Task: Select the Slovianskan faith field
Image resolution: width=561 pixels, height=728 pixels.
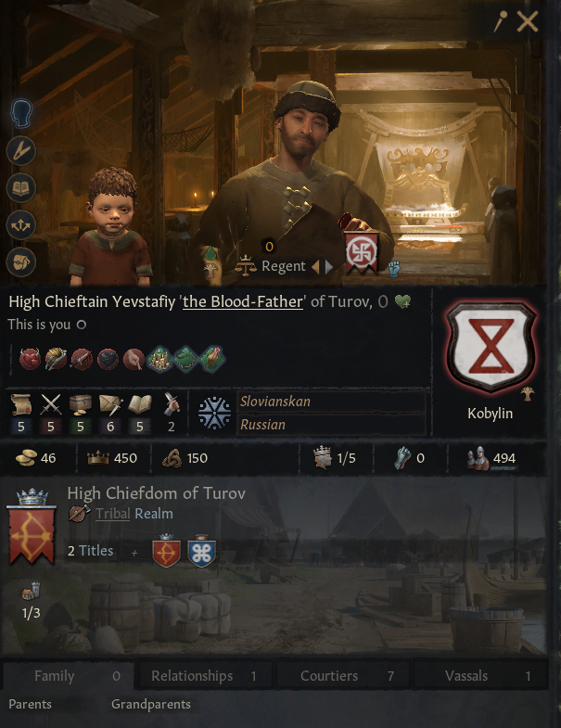Action: (x=331, y=402)
